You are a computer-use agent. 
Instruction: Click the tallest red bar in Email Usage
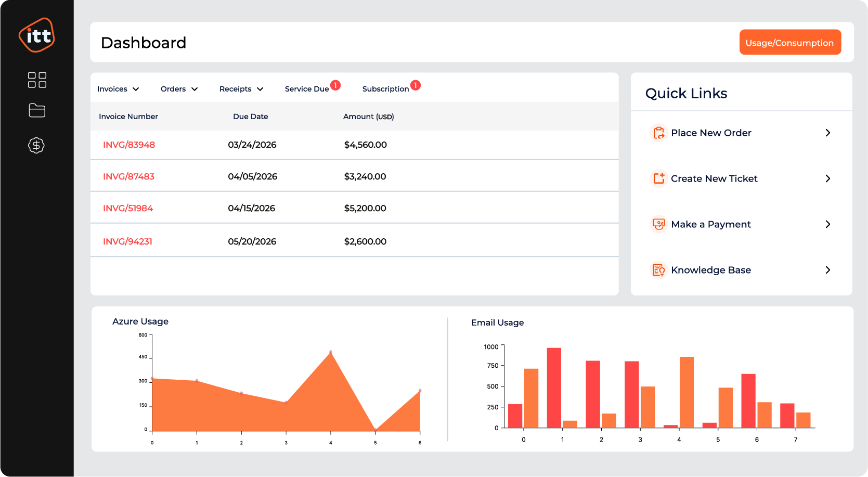[554, 388]
